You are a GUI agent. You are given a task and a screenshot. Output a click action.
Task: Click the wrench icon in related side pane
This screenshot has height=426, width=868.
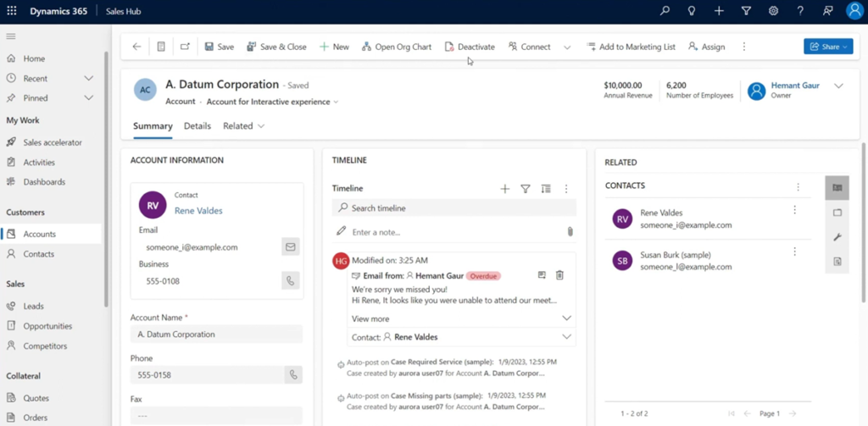click(x=837, y=237)
